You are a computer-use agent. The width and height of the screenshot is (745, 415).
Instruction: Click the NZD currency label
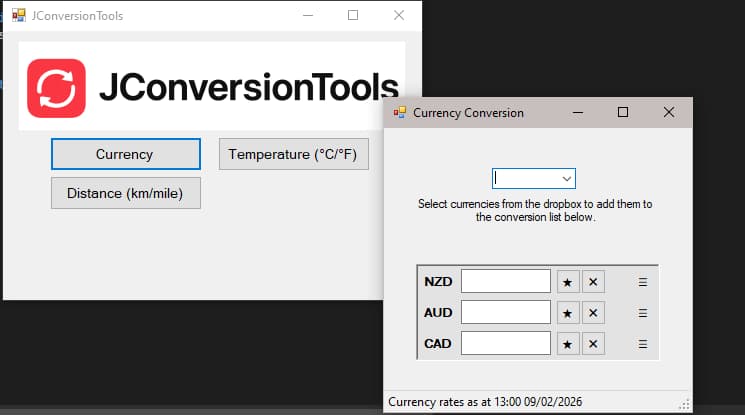point(438,282)
